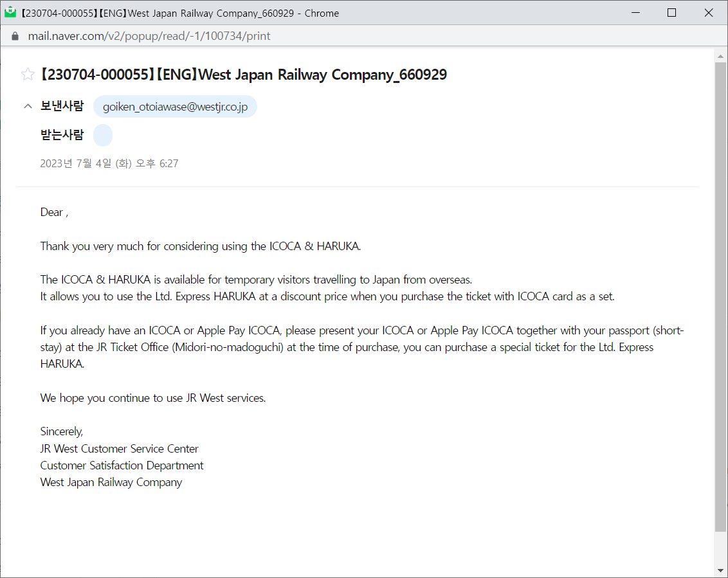
Task: Star this West Japan Railway email
Action: [x=28, y=75]
